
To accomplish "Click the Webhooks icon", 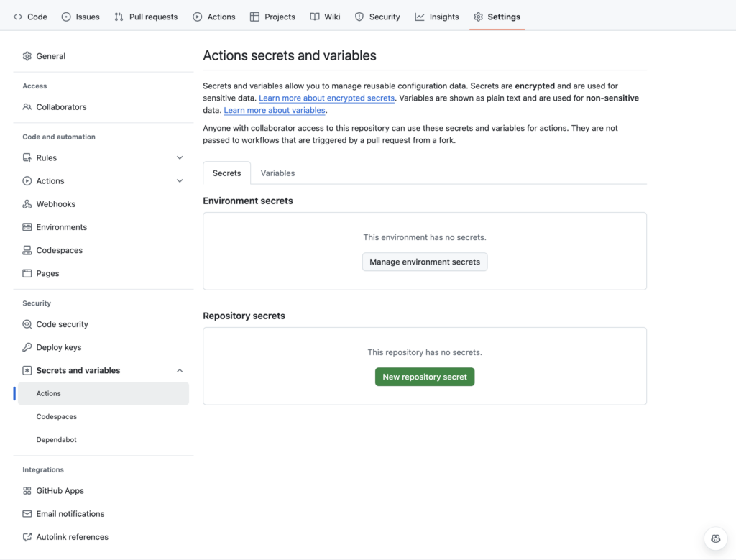I will click(x=27, y=203).
